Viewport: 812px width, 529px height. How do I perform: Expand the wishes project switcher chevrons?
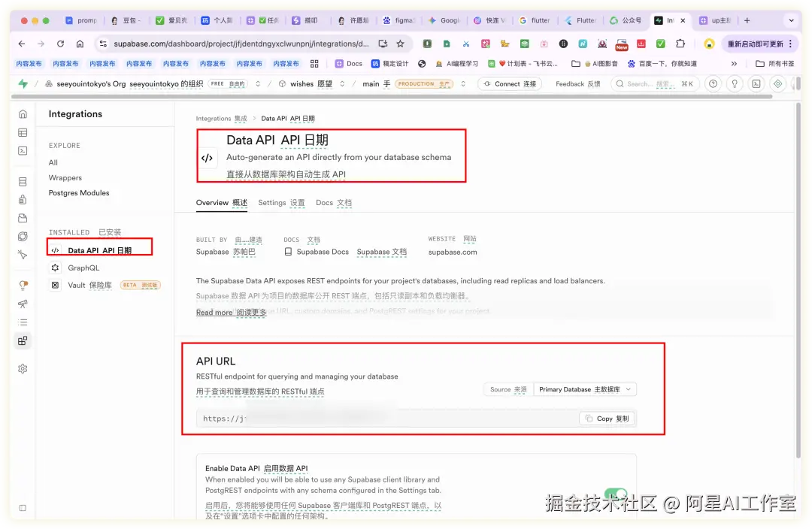pyautogui.click(x=342, y=84)
